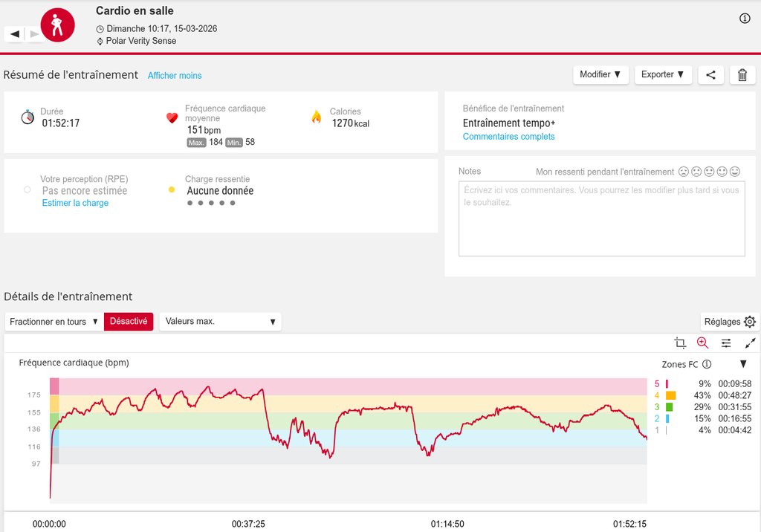Open the Valeurs max. dropdown
Screen dimensions: 761x532
coord(220,322)
